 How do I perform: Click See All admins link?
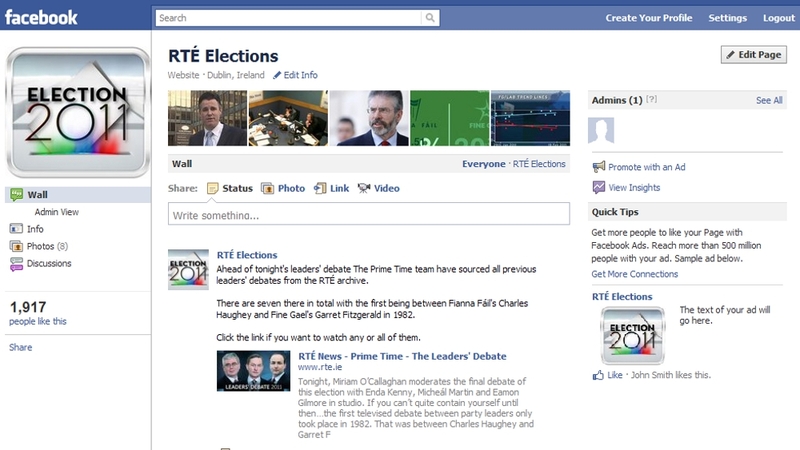pos(769,101)
